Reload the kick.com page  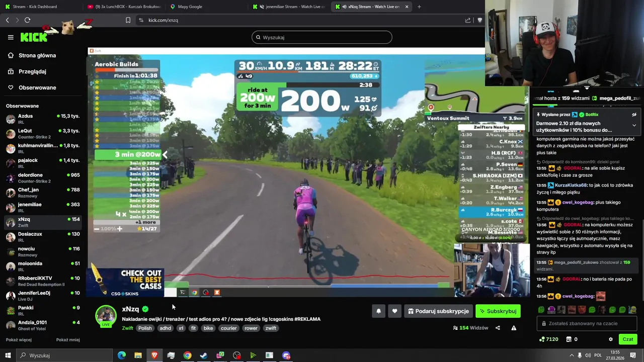coord(27,20)
